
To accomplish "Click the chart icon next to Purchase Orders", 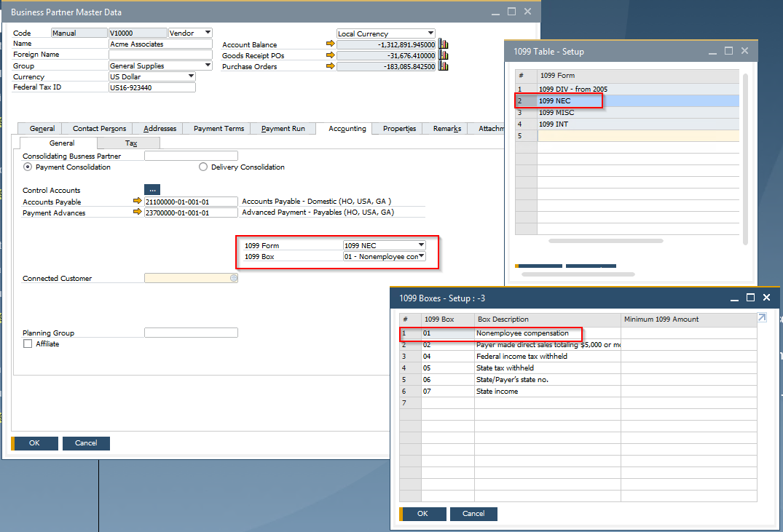I will pyautogui.click(x=443, y=66).
